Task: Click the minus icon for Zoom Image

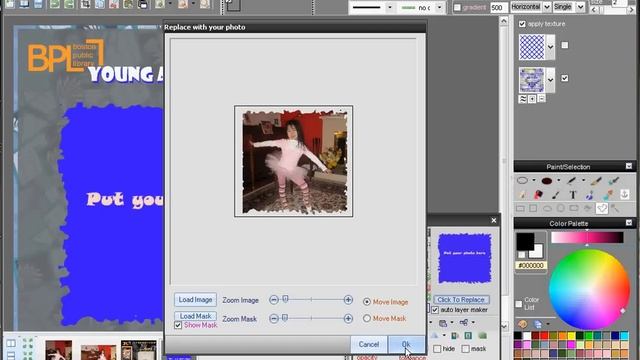Action: point(274,300)
